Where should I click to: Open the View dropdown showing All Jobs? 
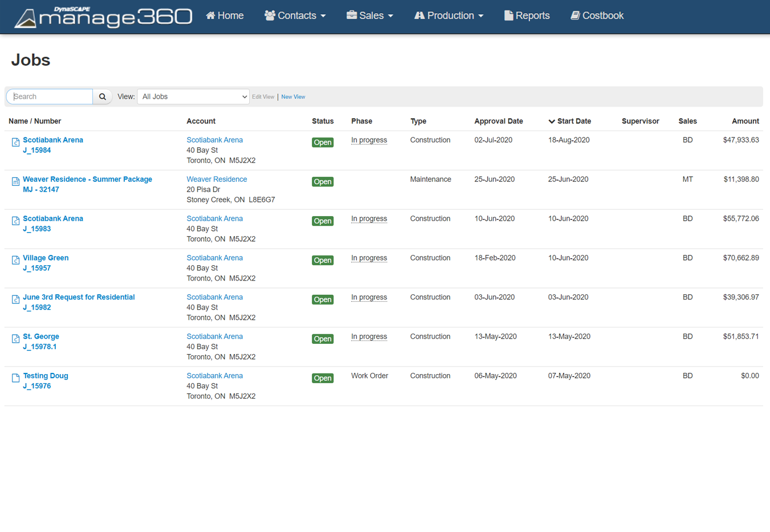193,97
